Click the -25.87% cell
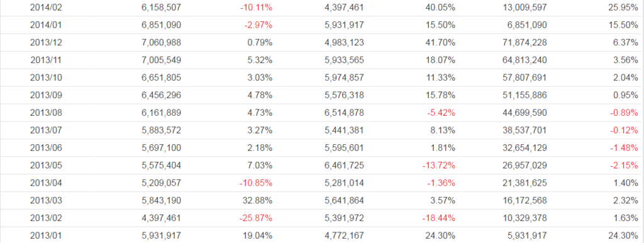This screenshot has height=243, width=644. pyautogui.click(x=255, y=218)
